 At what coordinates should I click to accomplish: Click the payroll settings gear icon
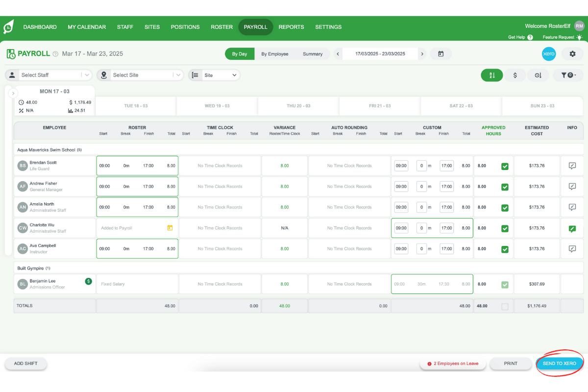coord(572,54)
